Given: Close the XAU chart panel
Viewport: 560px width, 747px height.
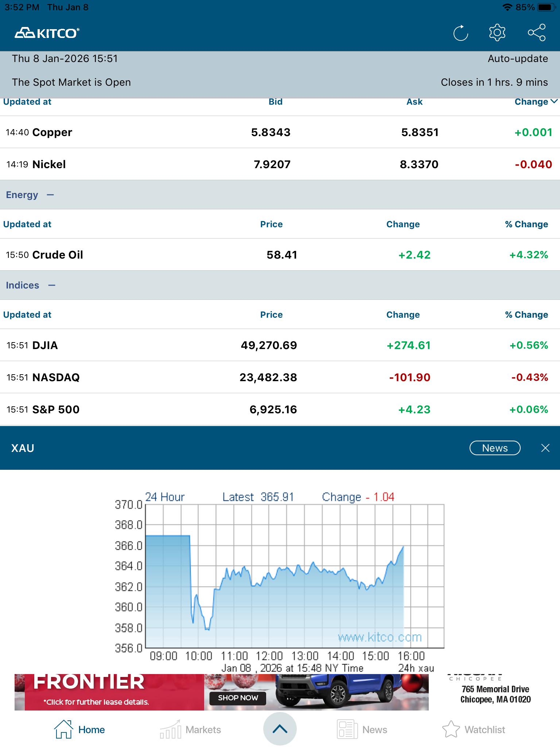Looking at the screenshot, I should (545, 448).
